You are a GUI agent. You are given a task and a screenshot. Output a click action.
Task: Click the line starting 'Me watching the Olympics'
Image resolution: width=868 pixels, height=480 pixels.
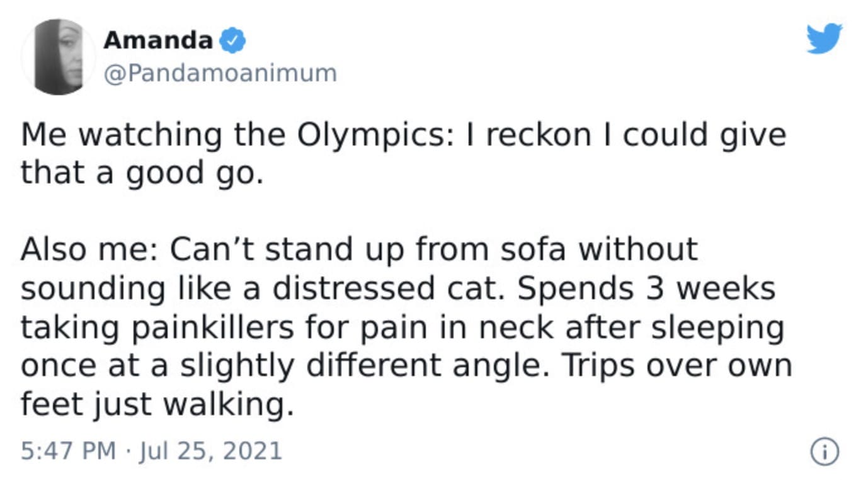(403, 135)
